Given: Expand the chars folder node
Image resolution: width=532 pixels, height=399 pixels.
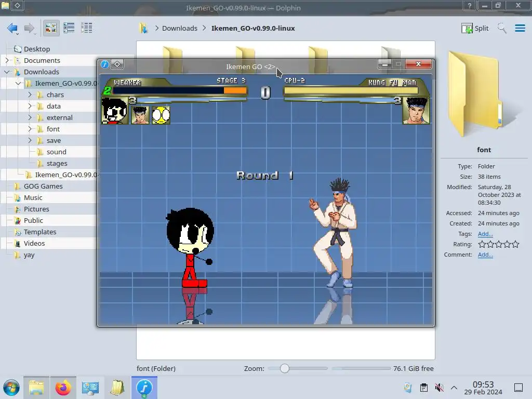Looking at the screenshot, I should click(30, 95).
